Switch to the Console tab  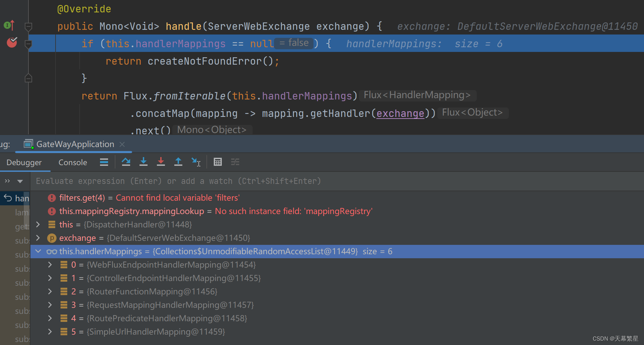72,162
